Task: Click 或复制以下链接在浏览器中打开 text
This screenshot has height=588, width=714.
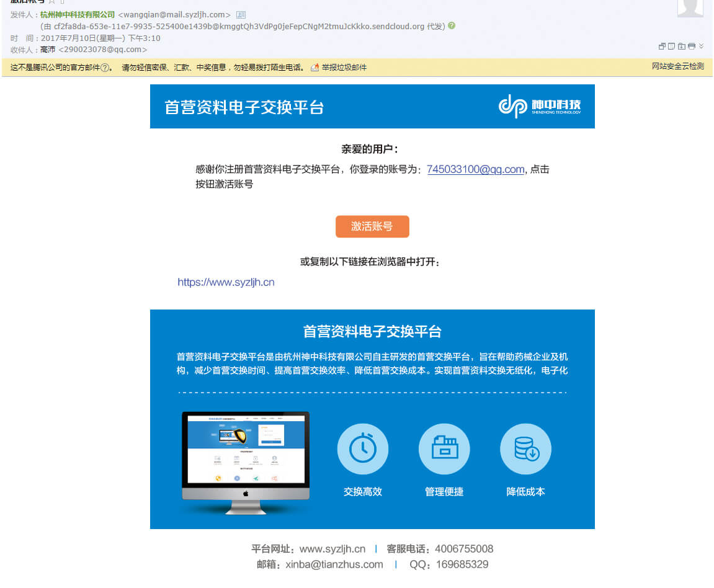Action: click(370, 262)
